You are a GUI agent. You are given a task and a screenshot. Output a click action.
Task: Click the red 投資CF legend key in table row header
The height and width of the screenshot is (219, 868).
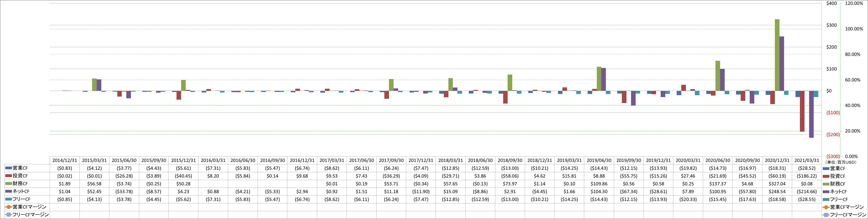pyautogui.click(x=8, y=176)
